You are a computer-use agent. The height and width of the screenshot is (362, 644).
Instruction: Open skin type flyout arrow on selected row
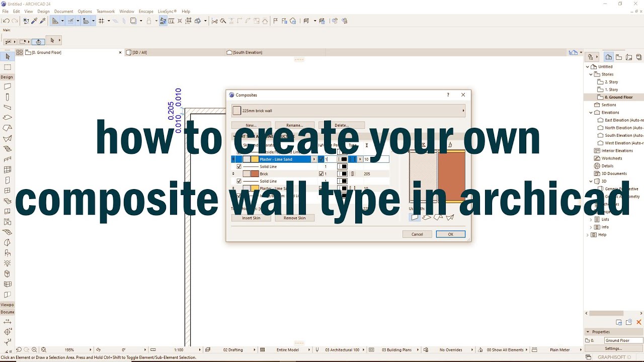point(360,159)
